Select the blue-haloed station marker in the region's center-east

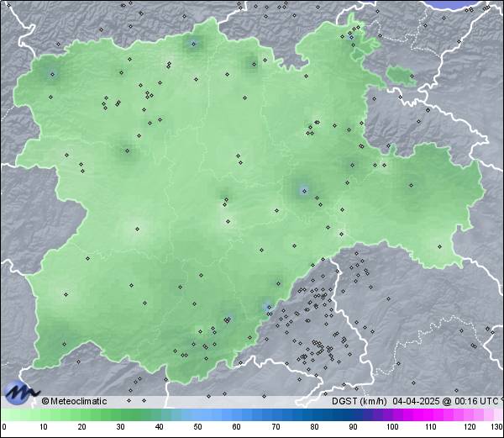(x=304, y=191)
